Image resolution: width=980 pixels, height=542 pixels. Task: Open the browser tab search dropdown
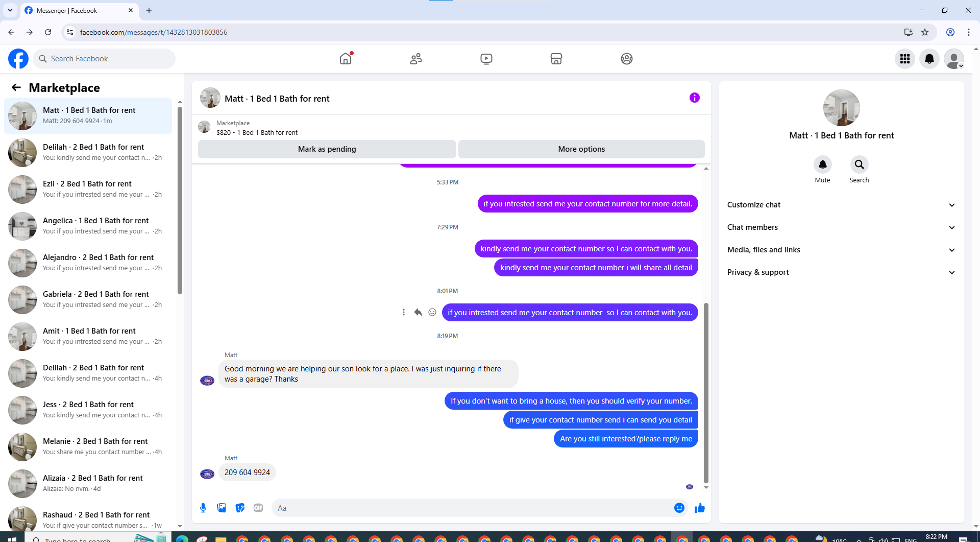tap(10, 10)
